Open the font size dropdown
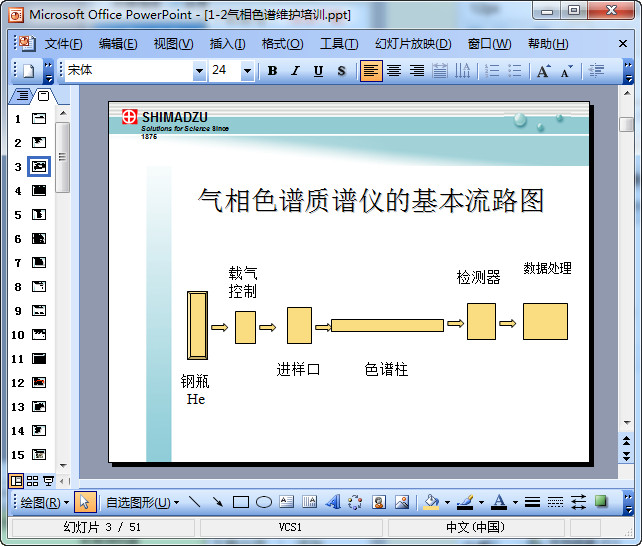 [x=247, y=71]
